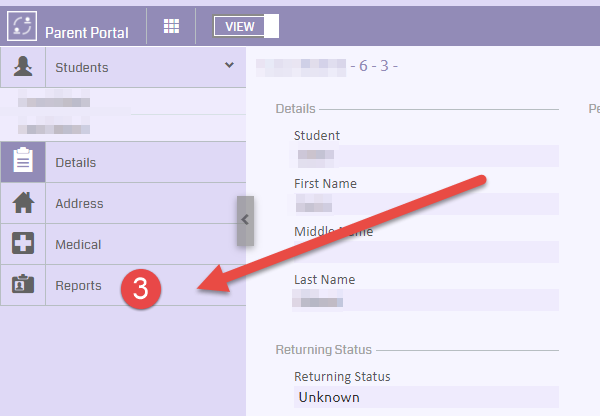This screenshot has width=600, height=416.
Task: Click the Parent Portal logo icon
Action: click(22, 25)
